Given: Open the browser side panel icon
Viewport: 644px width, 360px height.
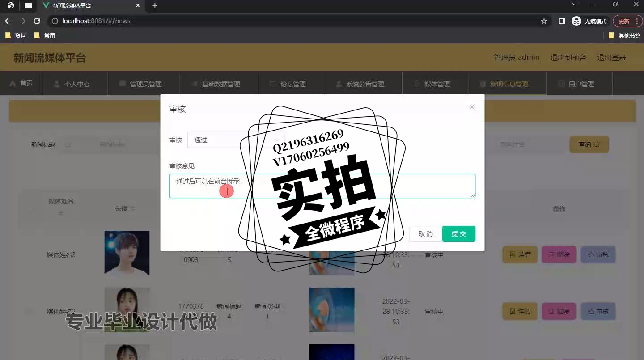Looking at the screenshot, I should tap(562, 21).
